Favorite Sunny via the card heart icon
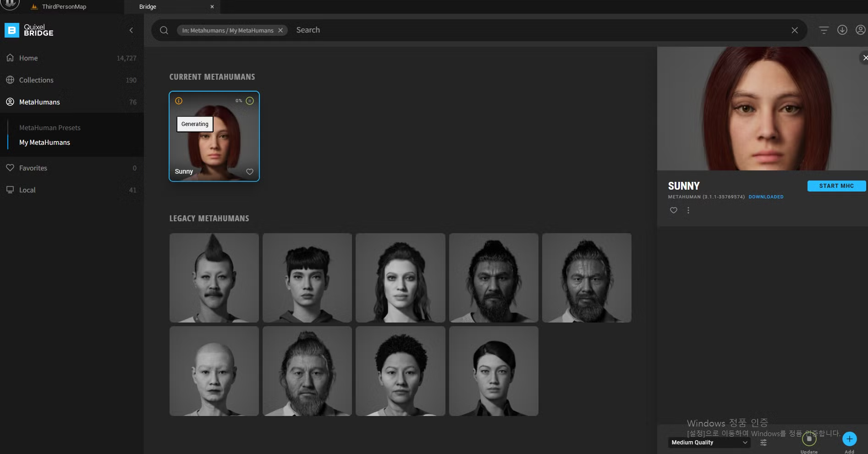Screen dimensions: 868x454 [250, 172]
